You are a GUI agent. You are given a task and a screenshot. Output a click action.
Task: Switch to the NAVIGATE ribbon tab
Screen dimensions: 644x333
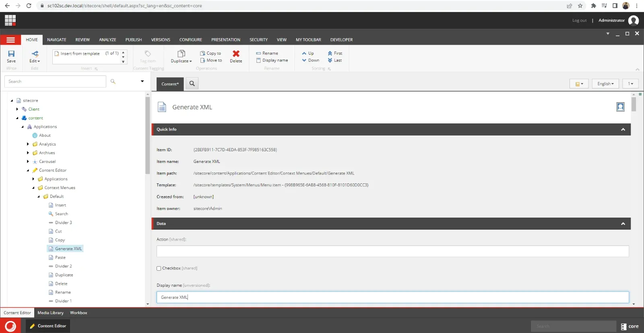[x=56, y=40]
